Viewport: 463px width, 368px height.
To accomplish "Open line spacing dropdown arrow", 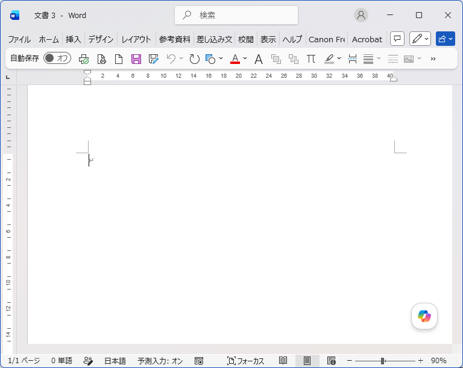I will point(379,59).
